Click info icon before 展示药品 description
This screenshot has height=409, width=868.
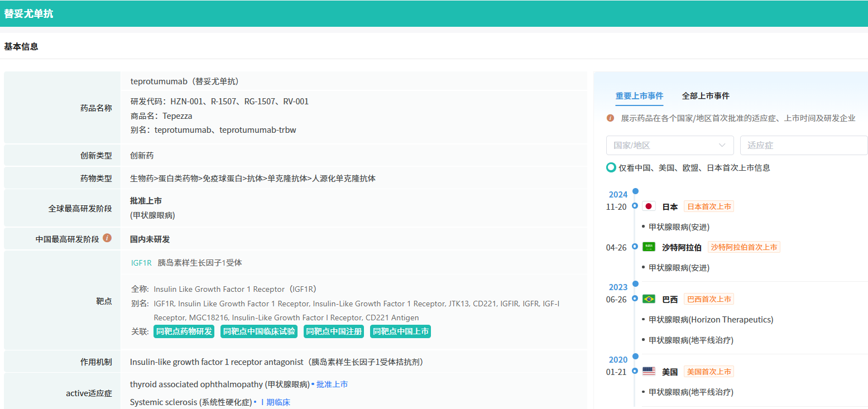[610, 118]
